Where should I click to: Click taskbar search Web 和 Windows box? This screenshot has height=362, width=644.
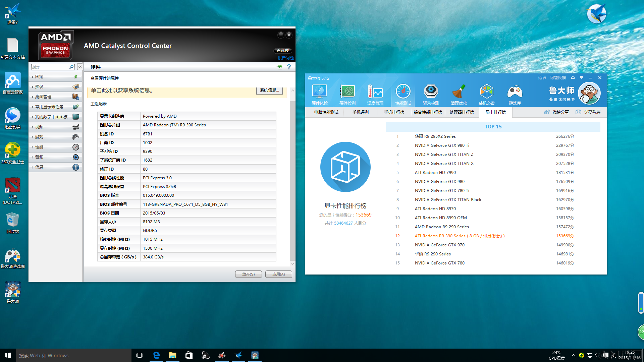pyautogui.click(x=74, y=355)
